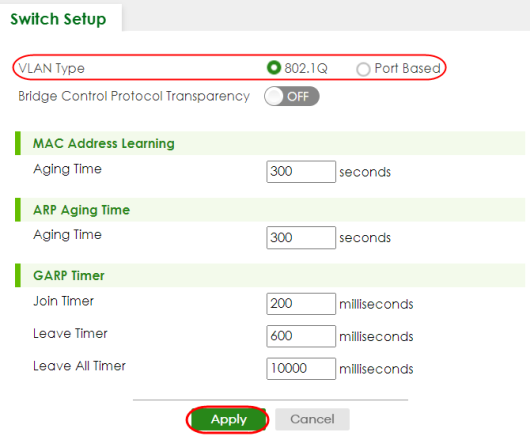
Task: Click the MAC Address Learning aging time field
Action: [301, 171]
